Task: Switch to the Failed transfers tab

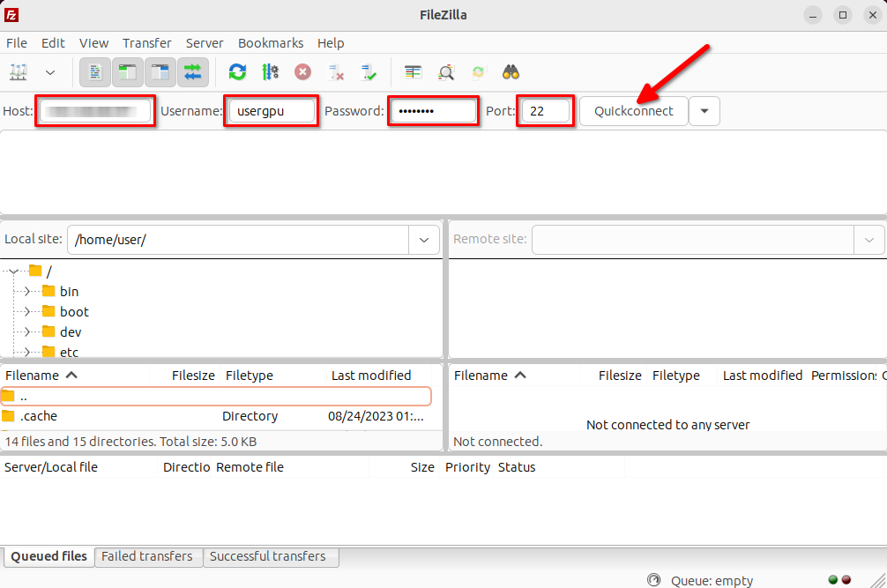Action: pyautogui.click(x=147, y=556)
